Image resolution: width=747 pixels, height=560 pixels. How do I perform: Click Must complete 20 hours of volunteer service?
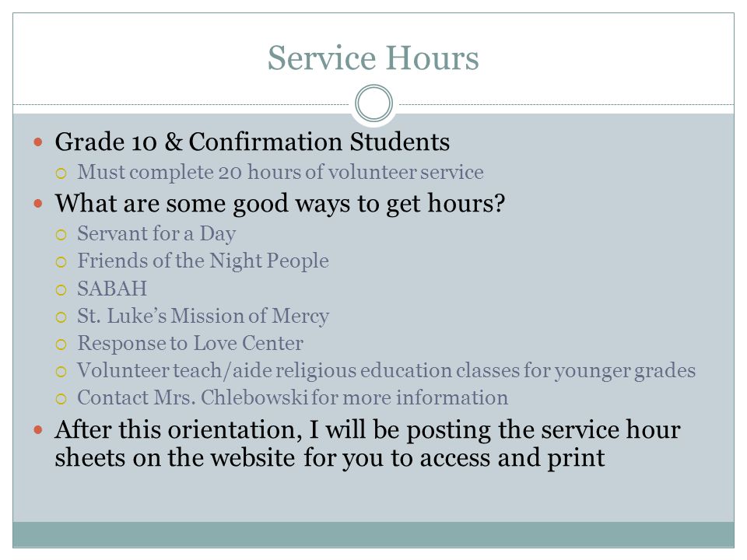(280, 172)
